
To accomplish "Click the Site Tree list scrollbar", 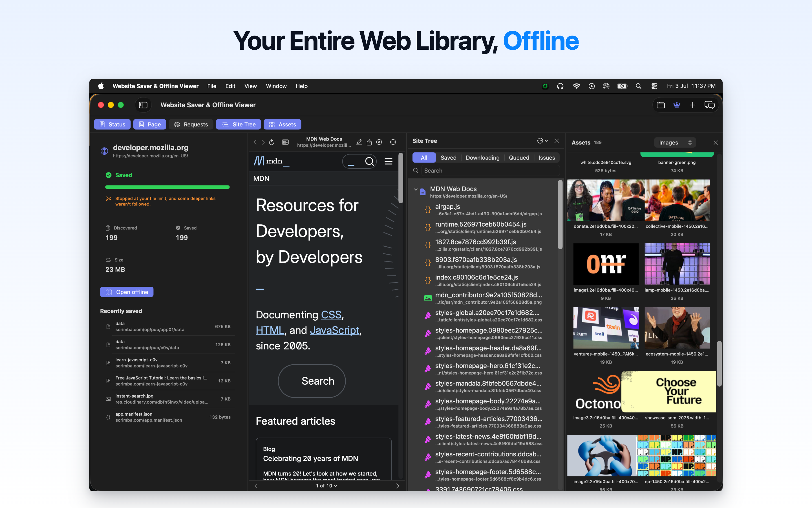I will pyautogui.click(x=560, y=215).
